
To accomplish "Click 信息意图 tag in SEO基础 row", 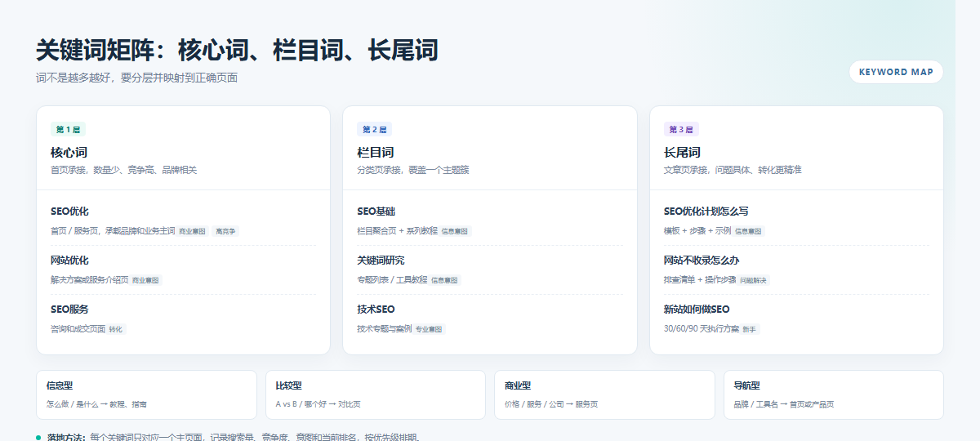I will point(456,231).
